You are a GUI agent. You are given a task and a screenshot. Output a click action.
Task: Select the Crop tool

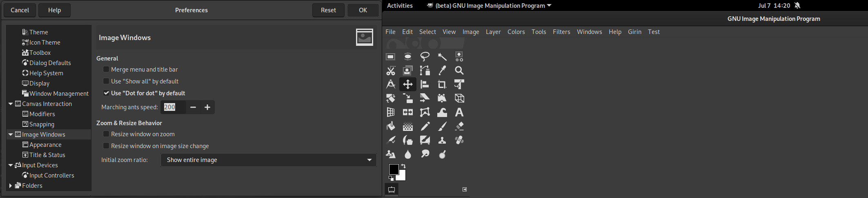(x=442, y=84)
